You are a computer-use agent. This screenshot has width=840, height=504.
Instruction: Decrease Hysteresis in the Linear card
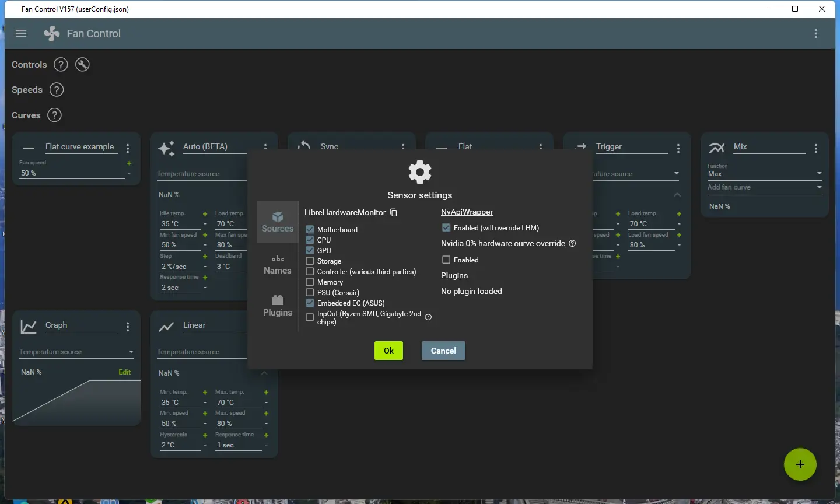click(x=205, y=445)
